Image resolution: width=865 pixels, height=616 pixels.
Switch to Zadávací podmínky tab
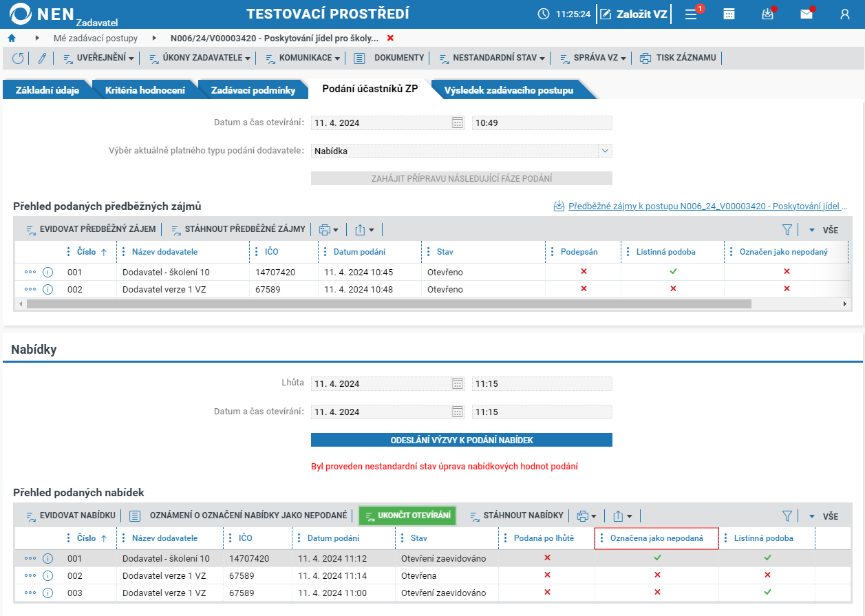253,90
